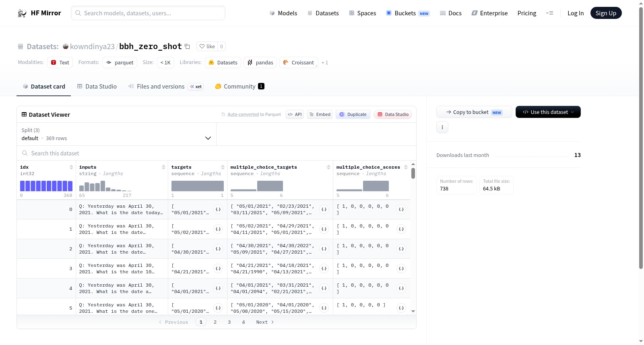Click the pandas library tag
644x345 pixels.
[x=260, y=63]
